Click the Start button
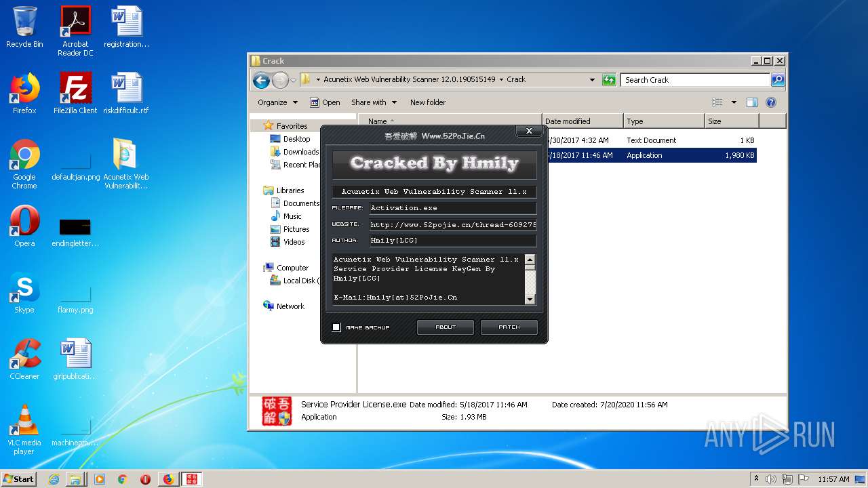868x488 pixels. [x=19, y=479]
